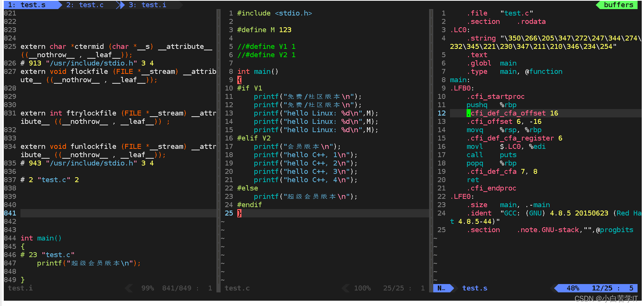Click the 12/25 line counter in status line
The width and height of the screenshot is (644, 306).
[x=602, y=288]
